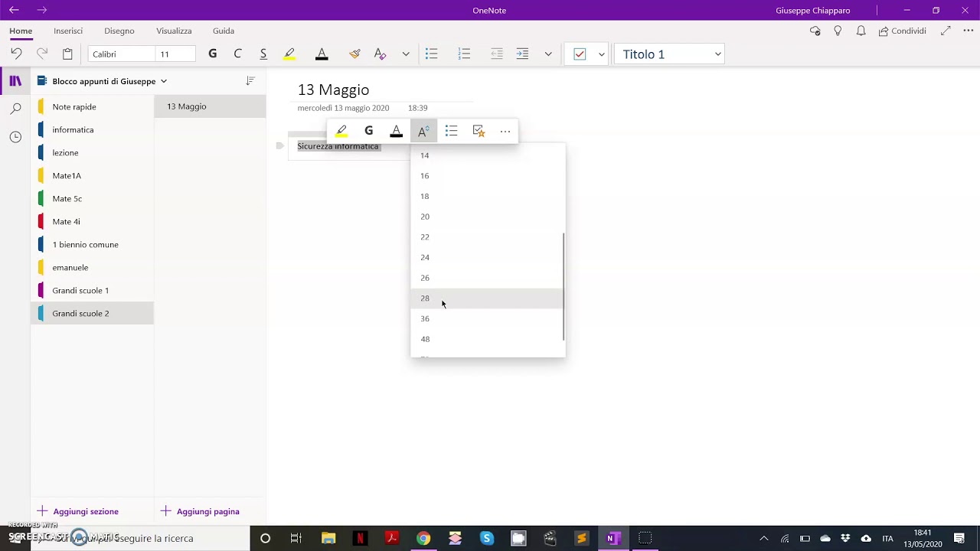Viewport: 980px width, 551px height.
Task: Open the Inserisci tab
Action: click(68, 31)
